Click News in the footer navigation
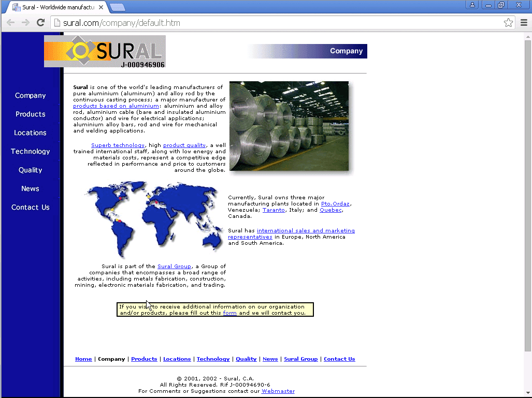 coord(270,359)
